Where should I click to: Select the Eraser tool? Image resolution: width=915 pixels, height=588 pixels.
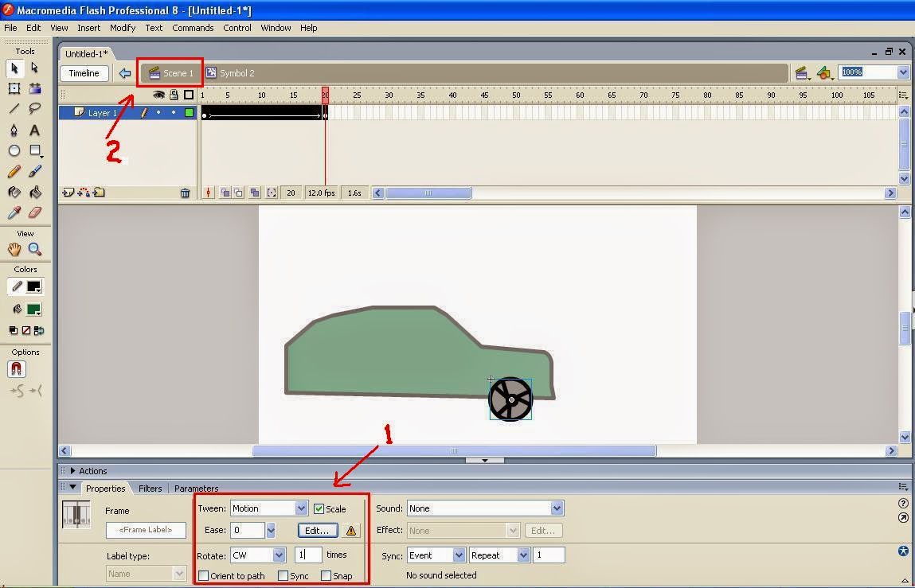coord(35,212)
